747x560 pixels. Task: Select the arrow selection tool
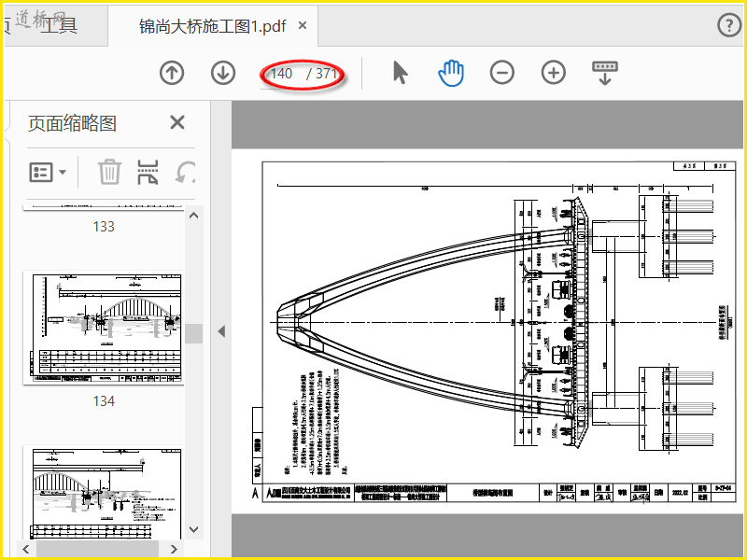pos(401,73)
